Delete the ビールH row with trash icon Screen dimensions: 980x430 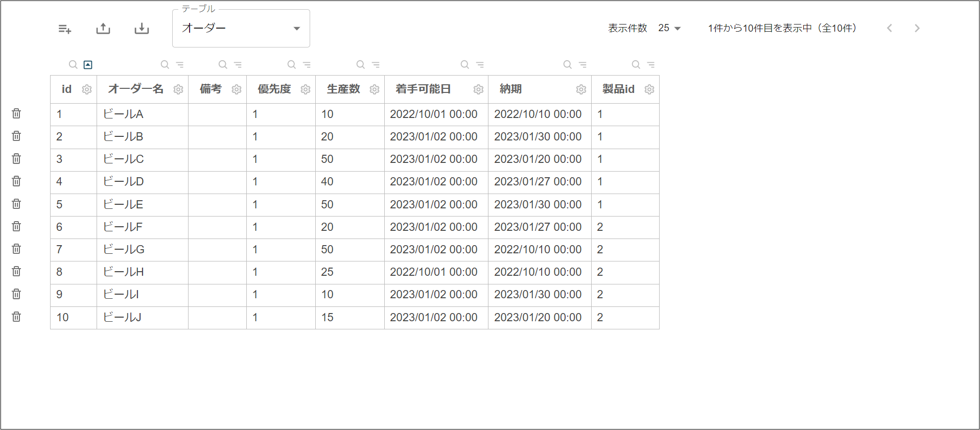pos(16,271)
